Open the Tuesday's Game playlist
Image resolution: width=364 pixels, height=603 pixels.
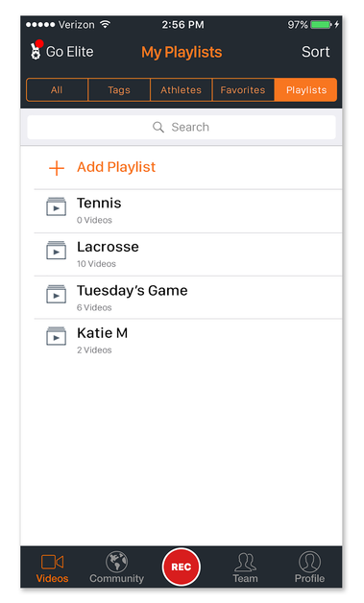188,298
